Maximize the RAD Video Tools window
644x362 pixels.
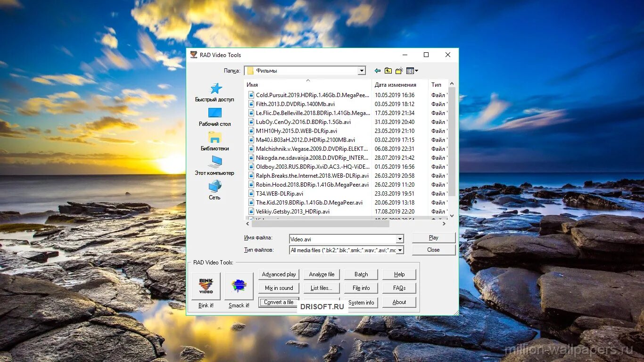point(426,55)
